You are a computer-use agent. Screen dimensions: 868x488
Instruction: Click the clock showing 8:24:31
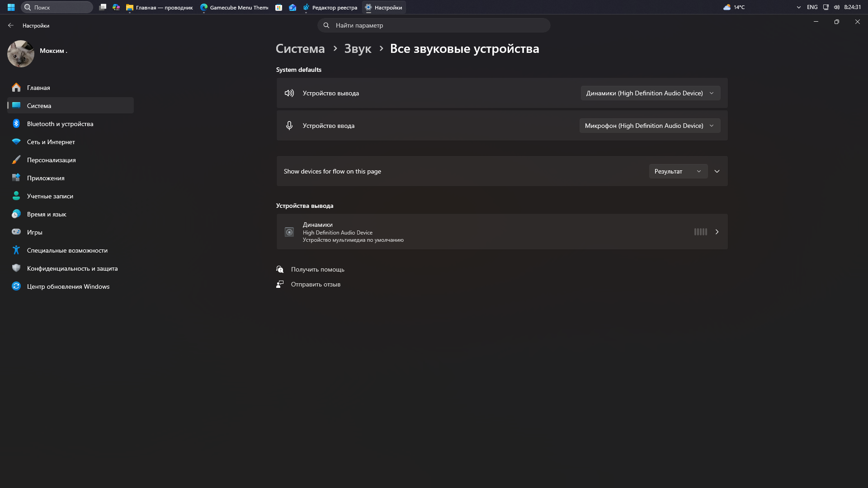852,7
